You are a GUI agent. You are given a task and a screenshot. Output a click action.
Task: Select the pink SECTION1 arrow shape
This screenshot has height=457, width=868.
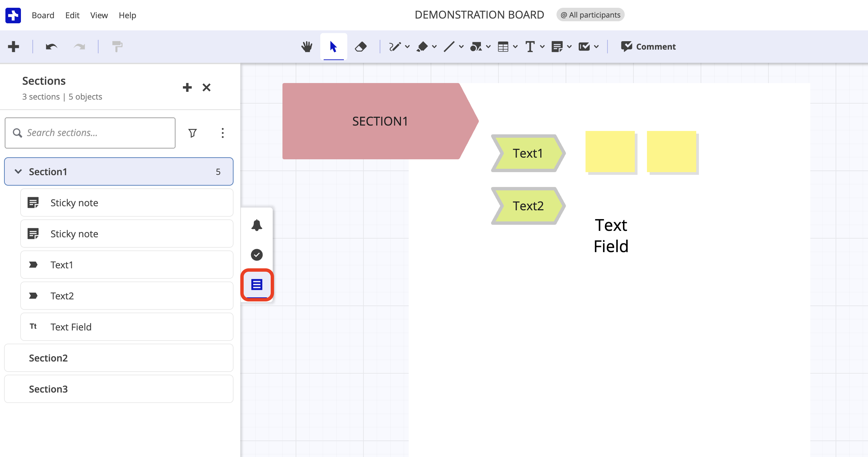(380, 121)
